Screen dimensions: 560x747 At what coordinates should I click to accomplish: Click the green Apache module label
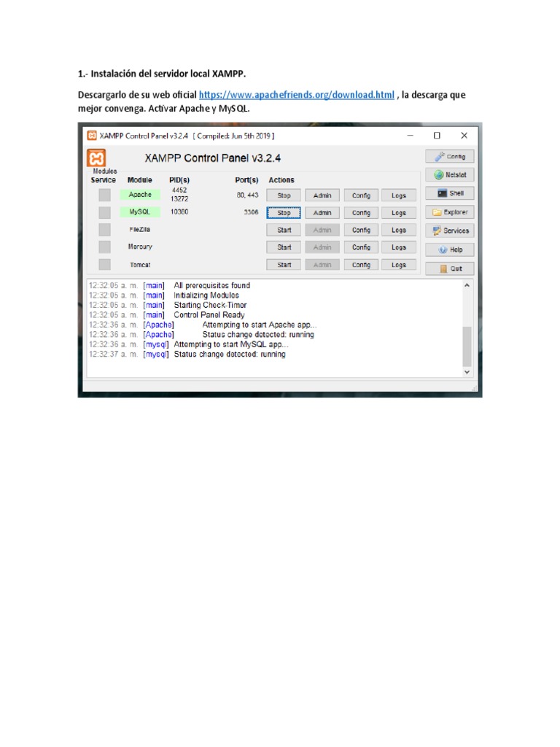point(140,194)
